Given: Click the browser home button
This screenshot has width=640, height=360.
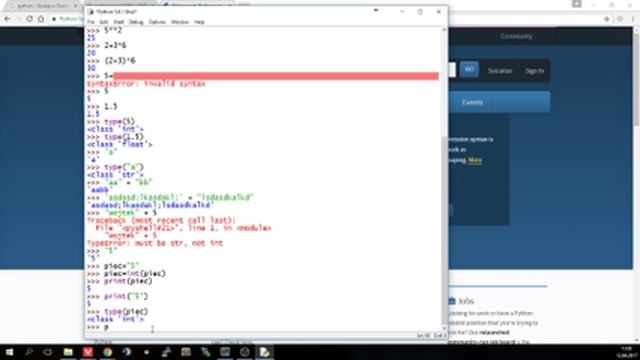Looking at the screenshot, I should pyautogui.click(x=41, y=19).
